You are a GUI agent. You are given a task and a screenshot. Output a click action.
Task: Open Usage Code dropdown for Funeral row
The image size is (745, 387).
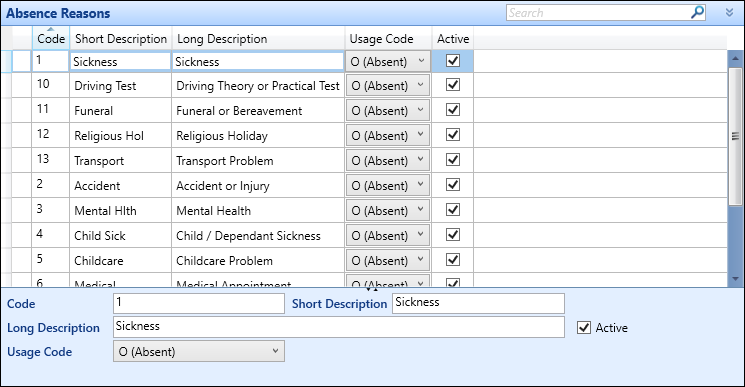point(388,111)
